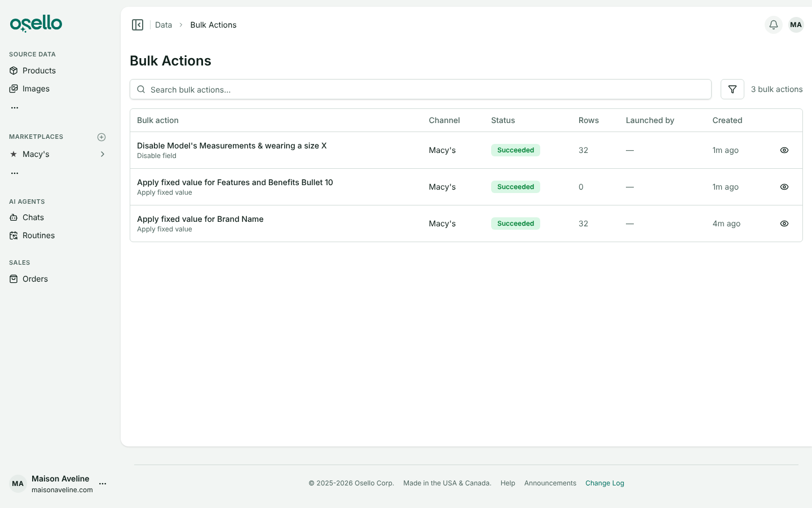Open Chats under AI Agents
The image size is (812, 508).
(x=33, y=217)
